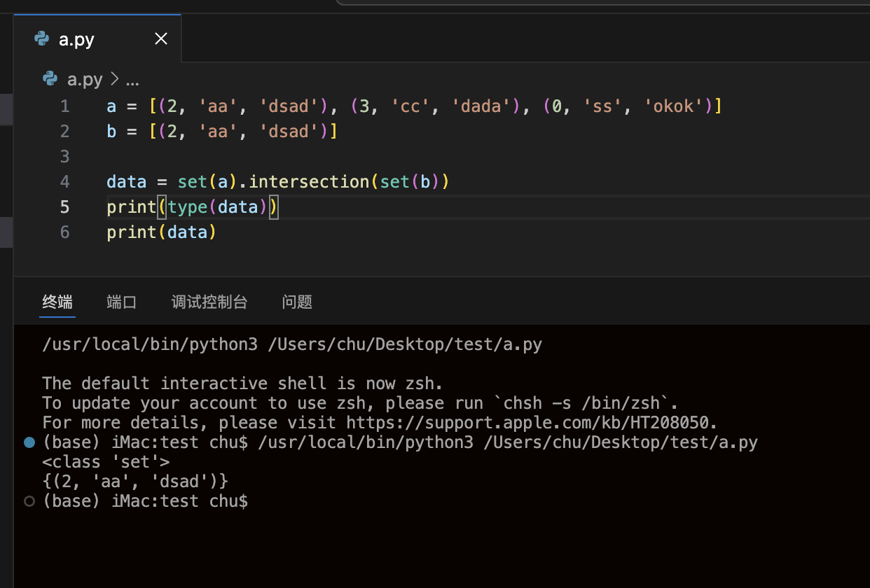Click the <class 'set'> output line in the terminal
The image size is (870, 588).
106,462
